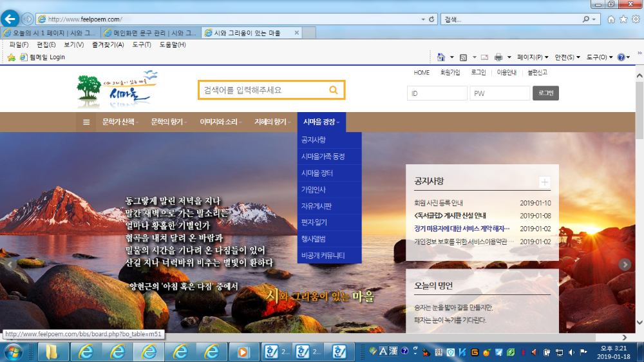
Task: Expand the 안전(S) command menu
Action: point(567,57)
